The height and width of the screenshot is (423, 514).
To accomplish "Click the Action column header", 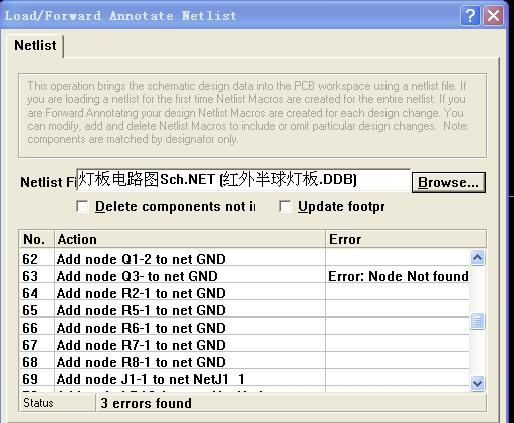I will (190, 239).
